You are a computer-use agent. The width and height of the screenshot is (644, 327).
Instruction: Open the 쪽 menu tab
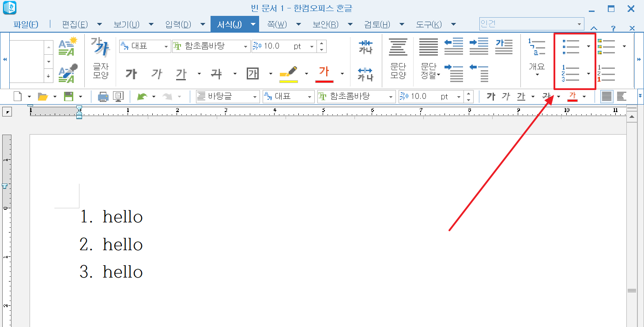pyautogui.click(x=277, y=24)
